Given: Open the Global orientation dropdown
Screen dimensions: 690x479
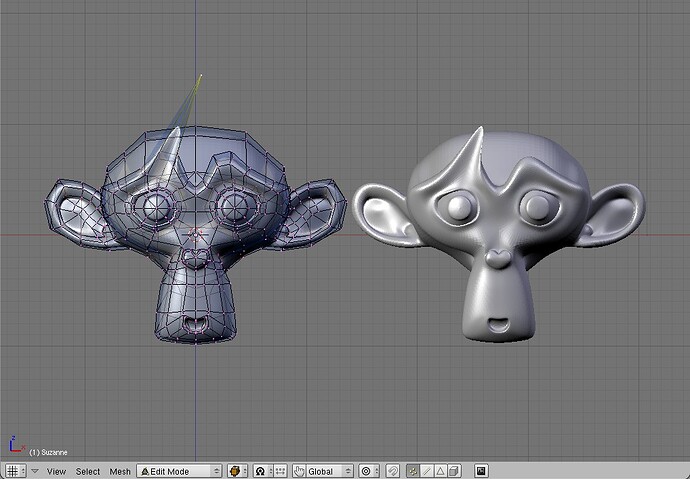Looking at the screenshot, I should [330, 471].
